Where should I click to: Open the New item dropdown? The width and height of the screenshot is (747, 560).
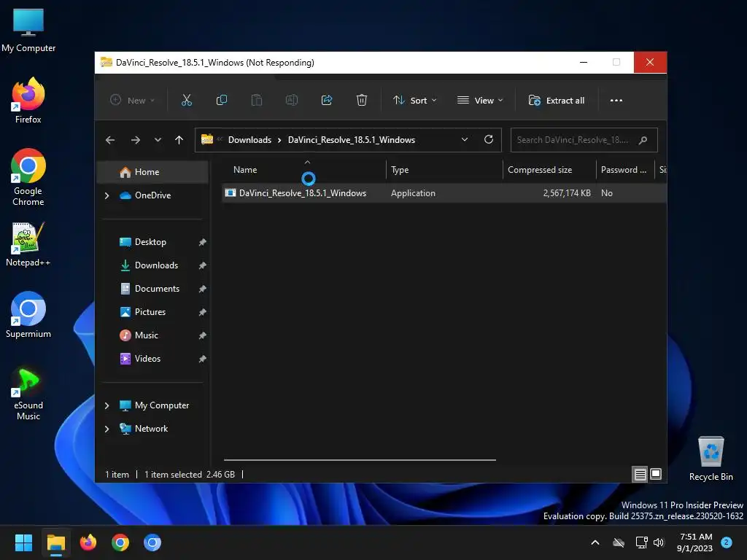coord(133,101)
